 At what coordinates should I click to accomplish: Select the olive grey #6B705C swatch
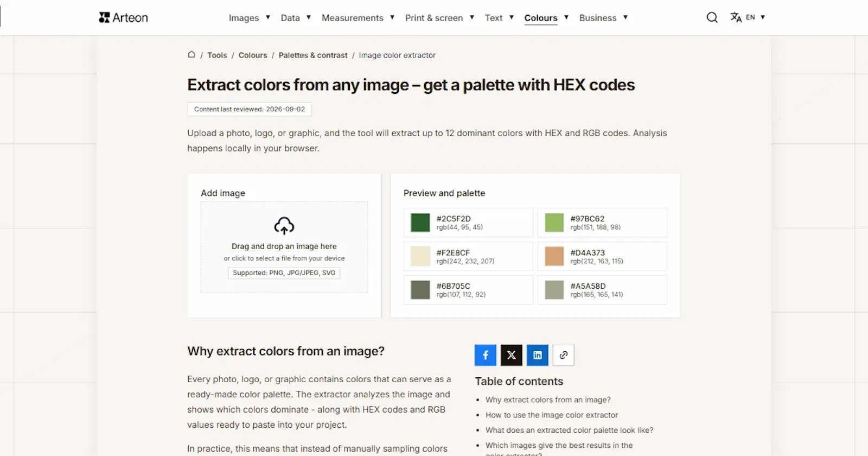pos(420,290)
